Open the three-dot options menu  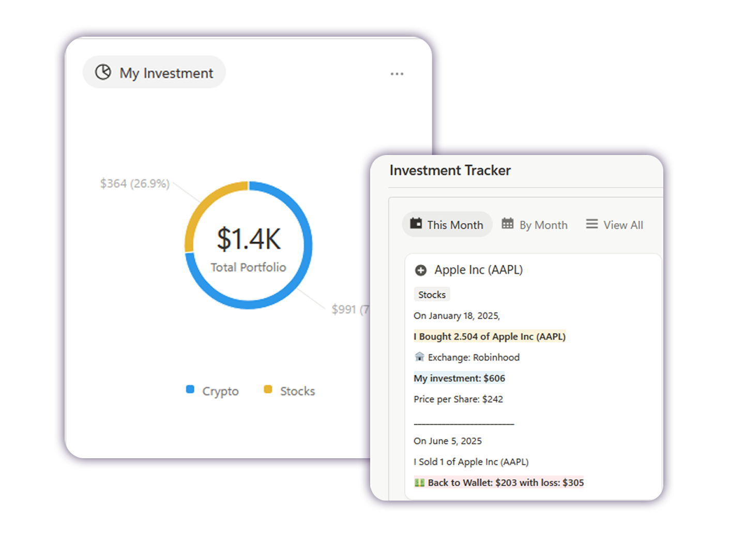click(397, 74)
